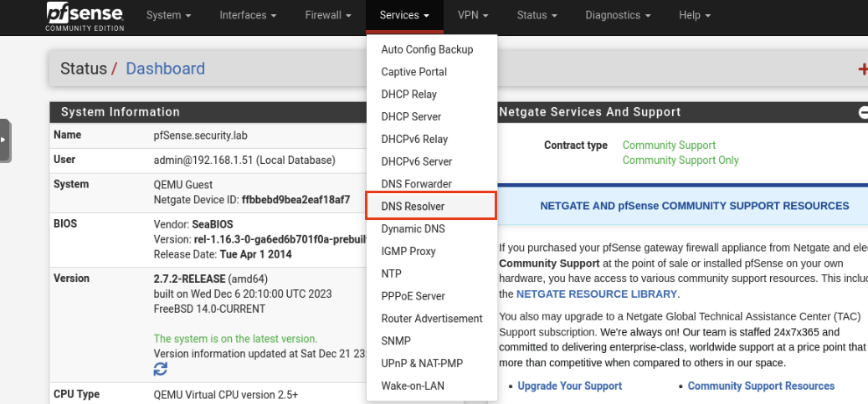This screenshot has width=868, height=404.
Task: Select SNMP menu entry
Action: 432,341
